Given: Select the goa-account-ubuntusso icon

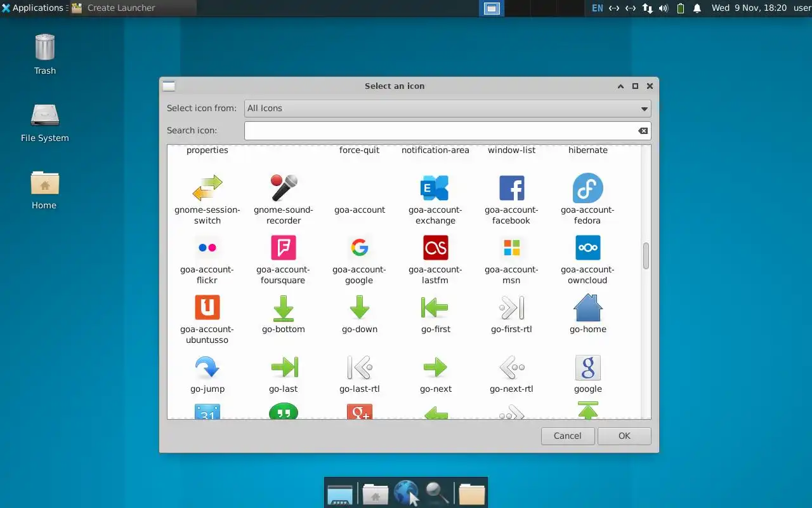Looking at the screenshot, I should click(207, 307).
